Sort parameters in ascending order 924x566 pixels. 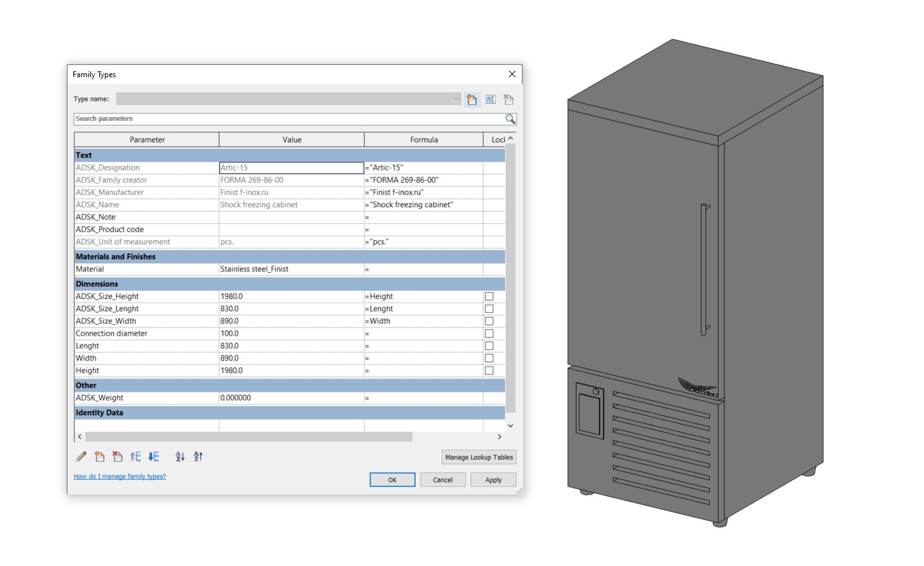(x=180, y=457)
